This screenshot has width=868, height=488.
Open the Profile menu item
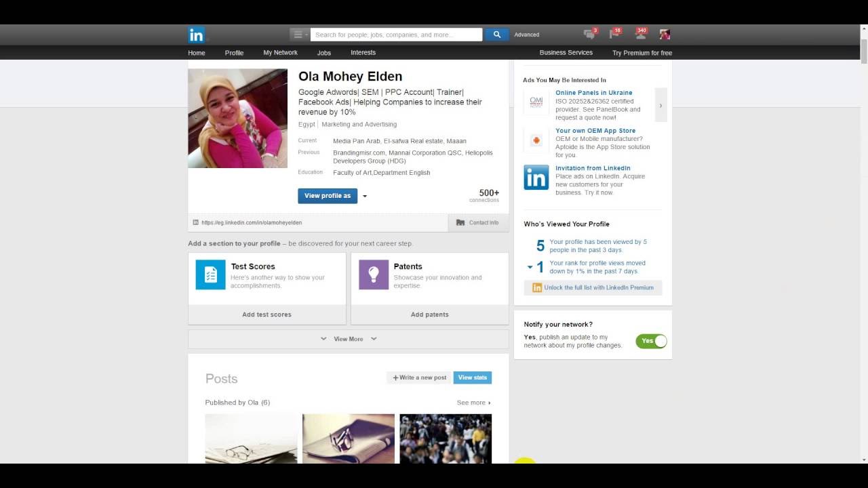pos(234,53)
